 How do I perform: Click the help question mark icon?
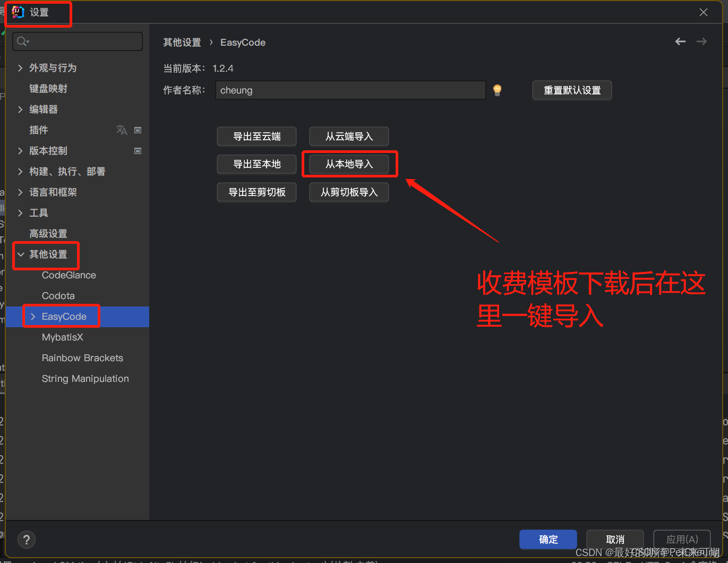pos(26,539)
